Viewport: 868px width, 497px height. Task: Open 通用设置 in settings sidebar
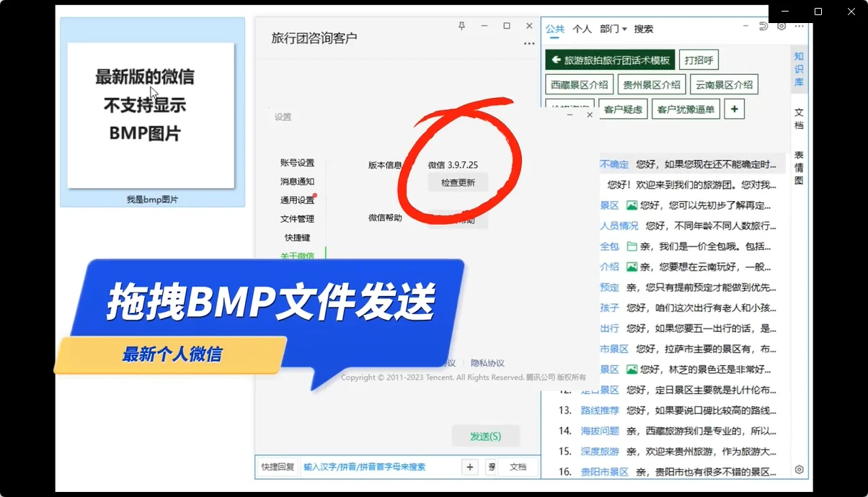(x=297, y=200)
